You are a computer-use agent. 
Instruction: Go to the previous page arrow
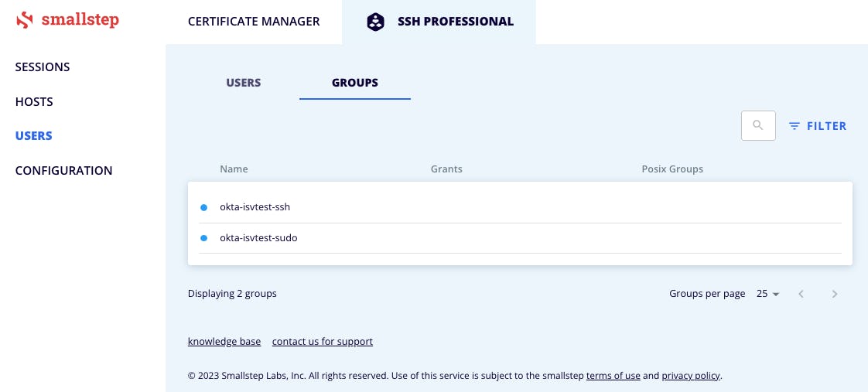(x=801, y=294)
